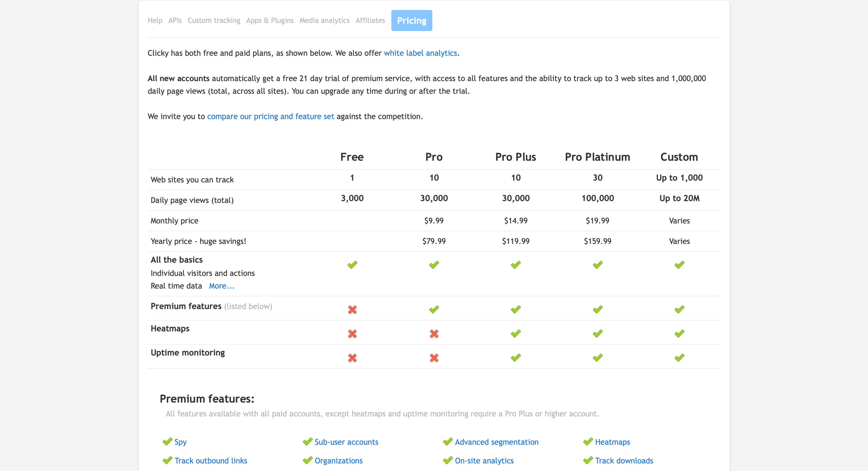Click the checkmark beside Organizations
The height and width of the screenshot is (471, 868).
coord(307,460)
